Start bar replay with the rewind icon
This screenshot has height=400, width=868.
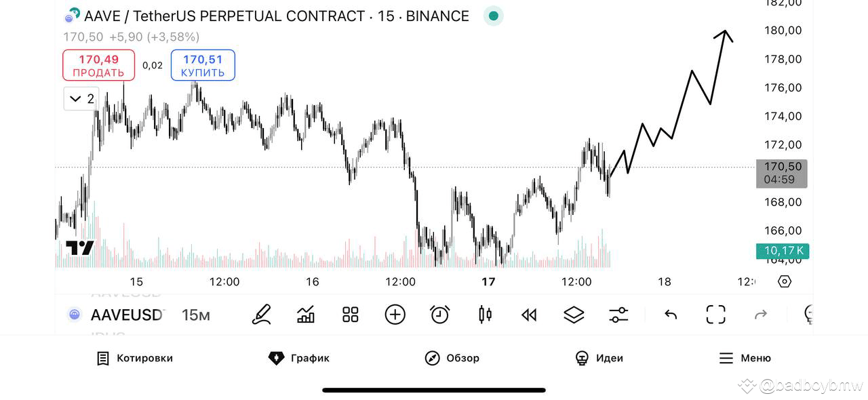tap(529, 314)
